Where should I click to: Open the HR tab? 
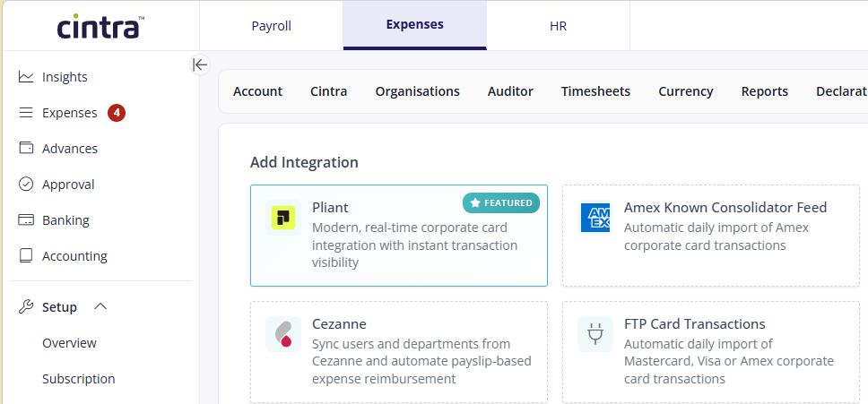[x=558, y=26]
